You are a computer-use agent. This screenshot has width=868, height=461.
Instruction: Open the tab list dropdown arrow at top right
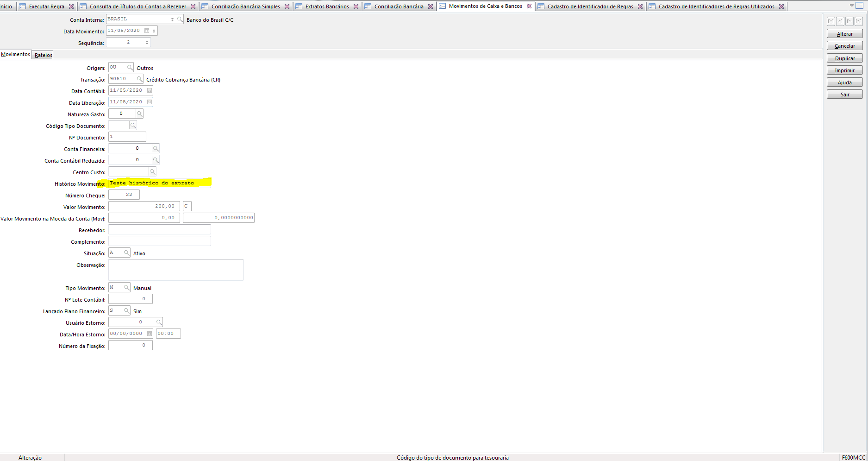pos(851,6)
